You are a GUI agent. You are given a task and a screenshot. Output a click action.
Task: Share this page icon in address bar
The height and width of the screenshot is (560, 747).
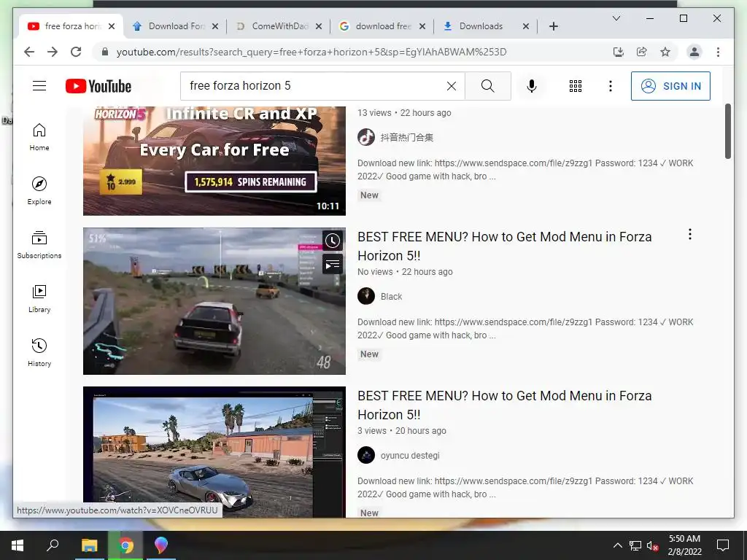pos(642,52)
